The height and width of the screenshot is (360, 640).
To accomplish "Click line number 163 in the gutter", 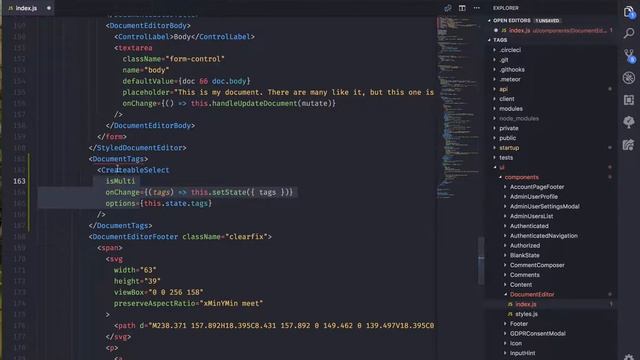I will tap(19, 181).
